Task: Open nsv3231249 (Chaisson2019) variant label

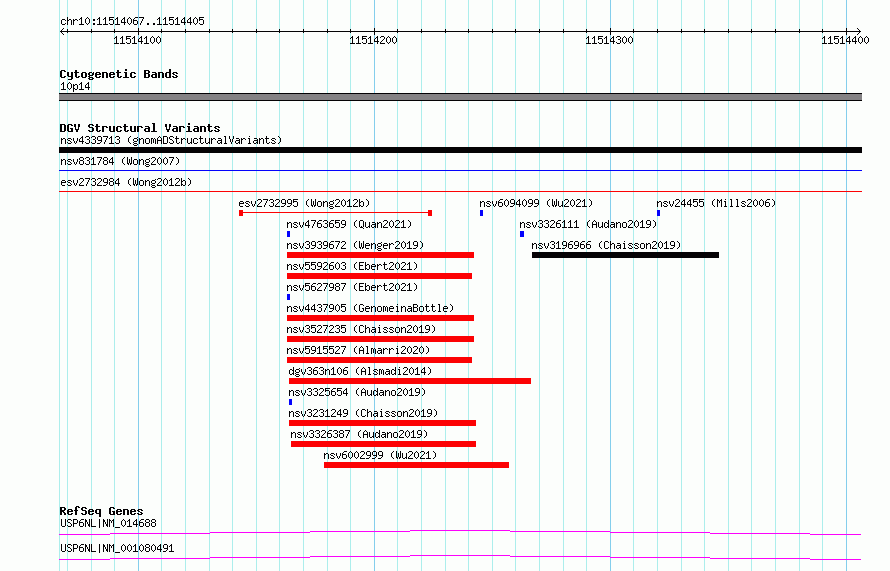Action: point(363,413)
